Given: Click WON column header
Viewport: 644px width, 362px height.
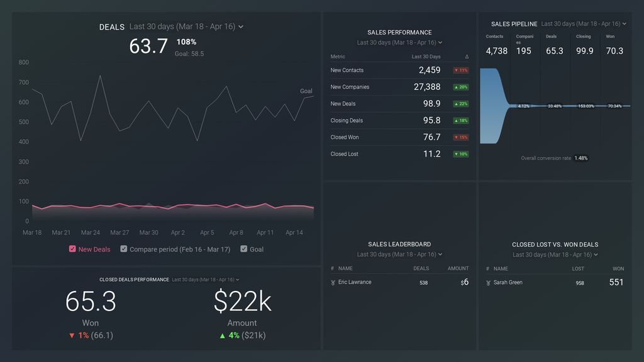Looking at the screenshot, I should tap(618, 269).
